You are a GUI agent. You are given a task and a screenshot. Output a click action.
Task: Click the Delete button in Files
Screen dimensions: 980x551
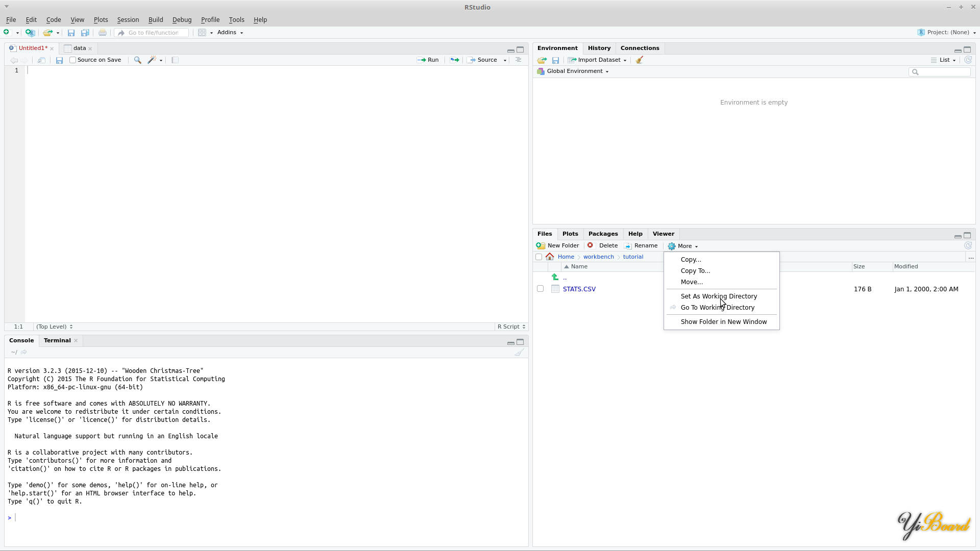pos(602,246)
